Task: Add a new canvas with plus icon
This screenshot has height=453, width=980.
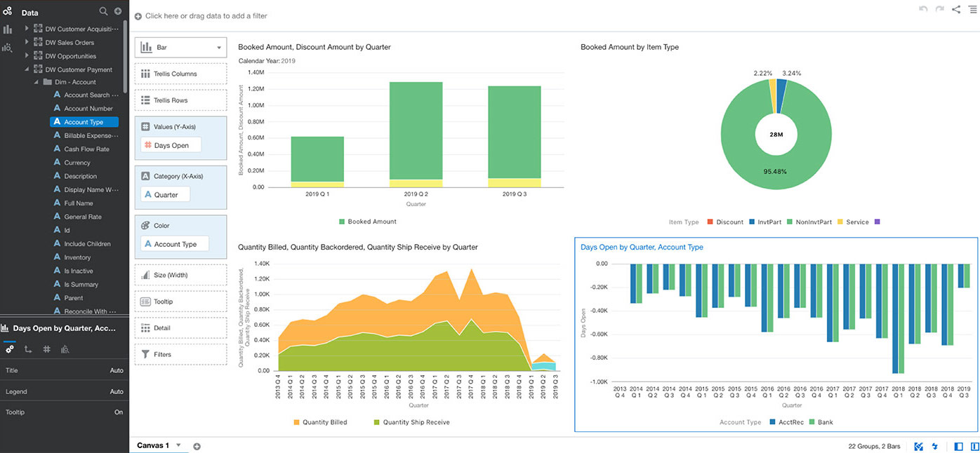Action: pyautogui.click(x=197, y=446)
